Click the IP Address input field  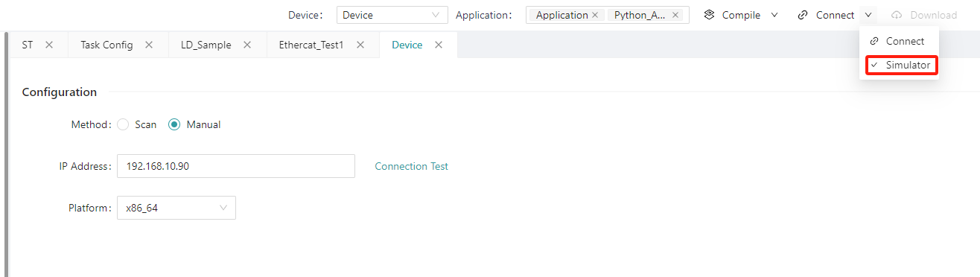click(x=236, y=166)
